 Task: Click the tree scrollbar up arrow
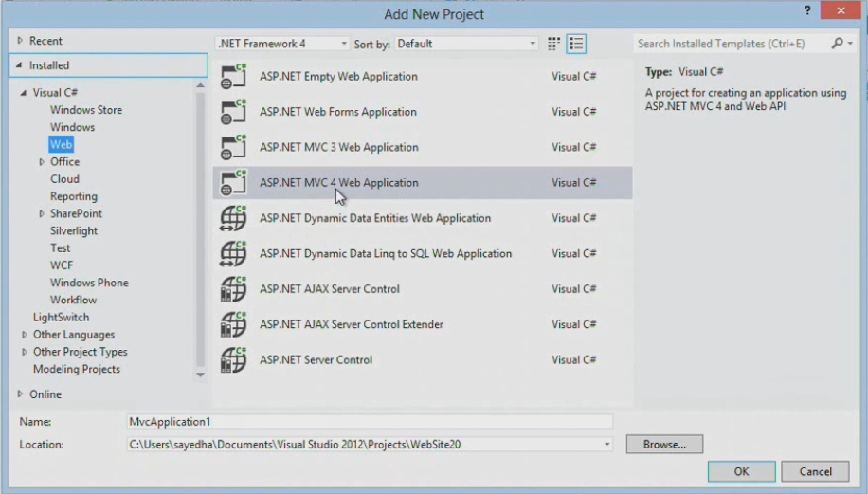(x=200, y=86)
